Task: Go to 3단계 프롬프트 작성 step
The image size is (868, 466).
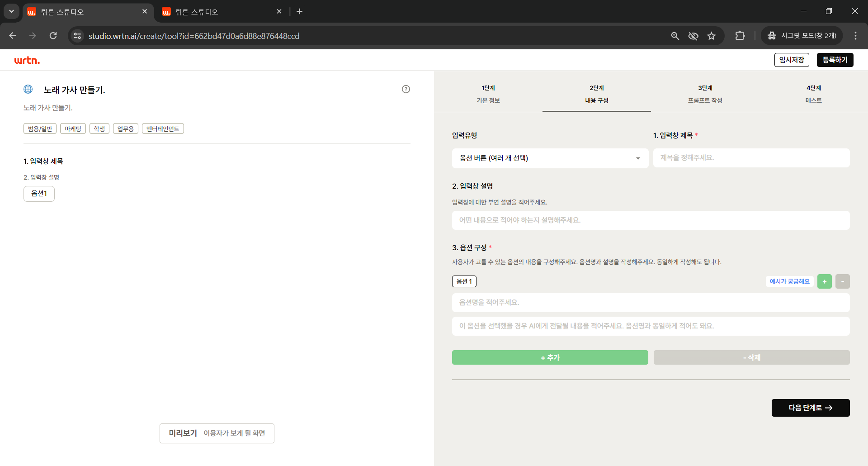Action: 705,94
